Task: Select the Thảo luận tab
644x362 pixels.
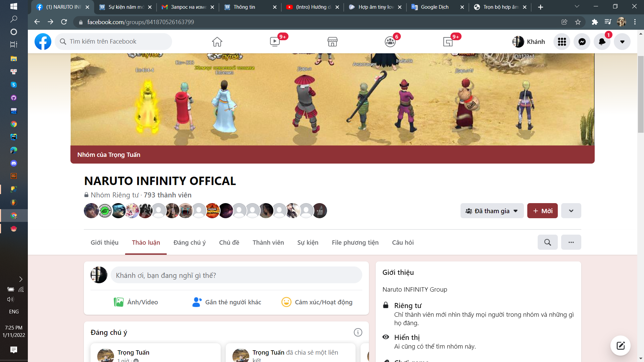Action: [146, 242]
